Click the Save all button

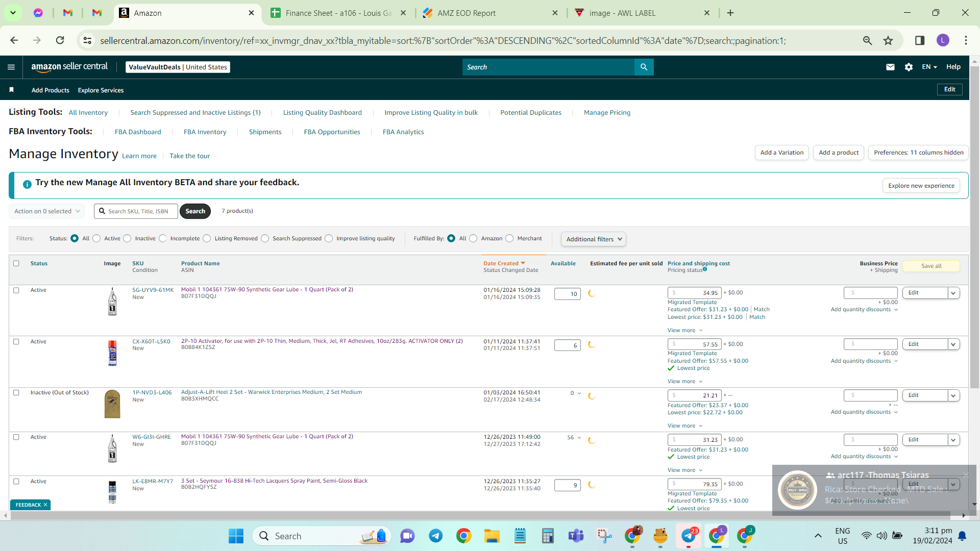[x=931, y=266]
